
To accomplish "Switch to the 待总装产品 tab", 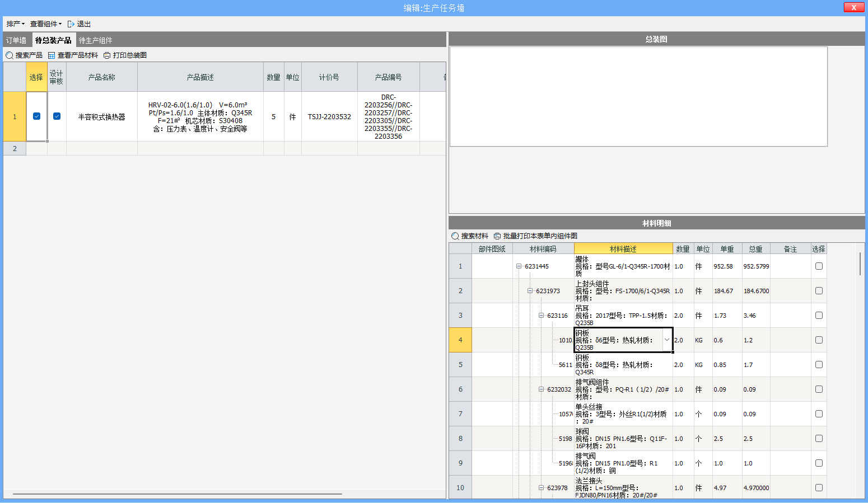I will point(53,40).
